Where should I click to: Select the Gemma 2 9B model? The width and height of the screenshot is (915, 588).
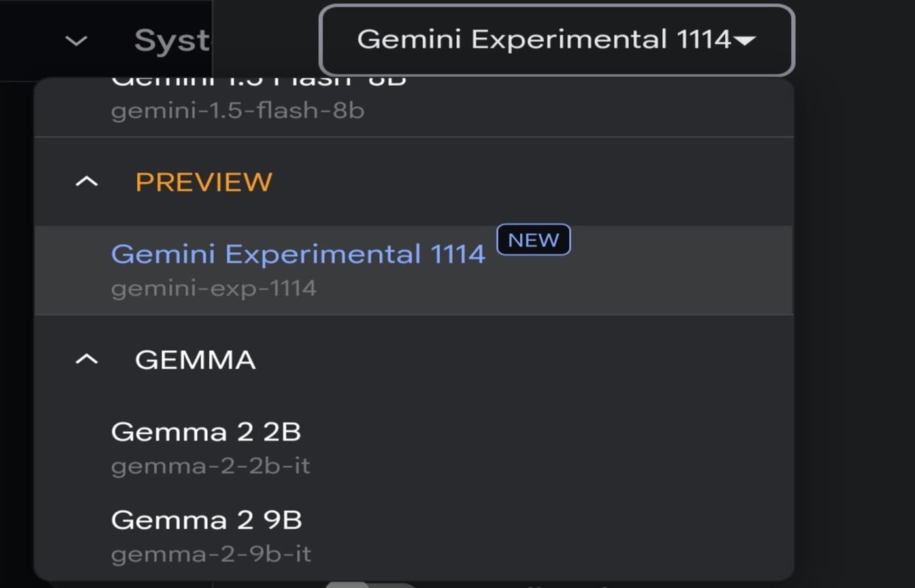click(x=206, y=519)
